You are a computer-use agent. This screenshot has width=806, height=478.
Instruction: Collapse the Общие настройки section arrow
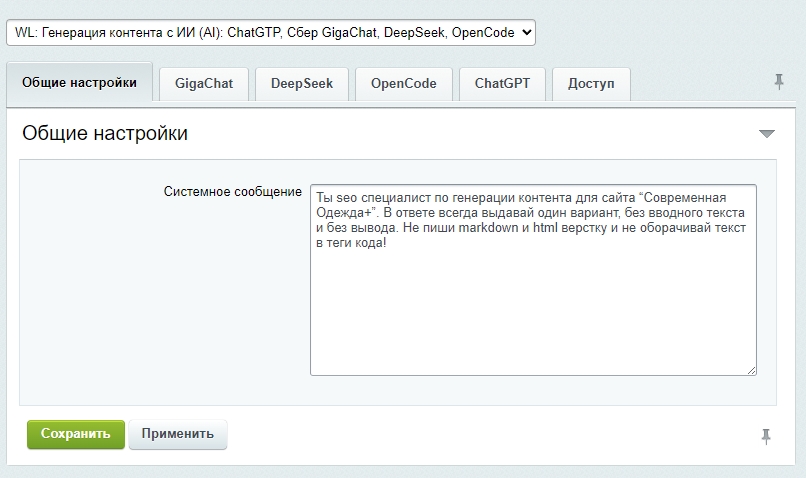tap(766, 134)
